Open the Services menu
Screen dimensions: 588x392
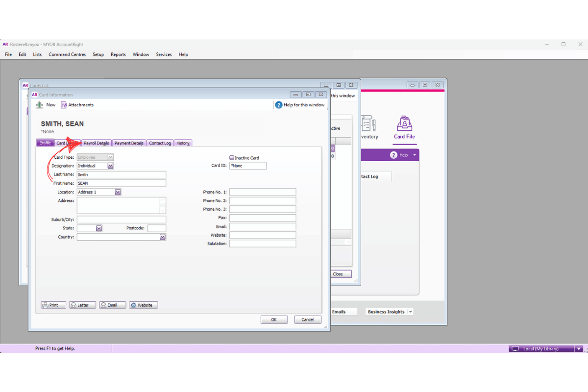coord(164,54)
